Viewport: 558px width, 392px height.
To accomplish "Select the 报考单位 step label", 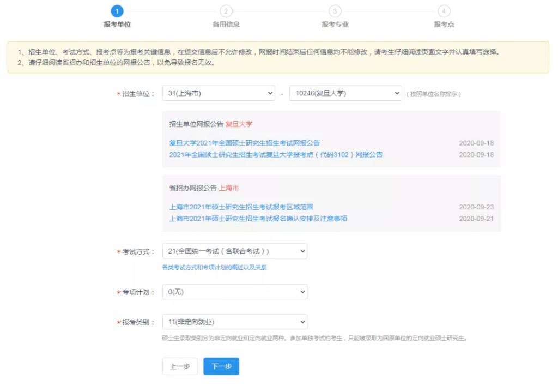I will 117,24.
